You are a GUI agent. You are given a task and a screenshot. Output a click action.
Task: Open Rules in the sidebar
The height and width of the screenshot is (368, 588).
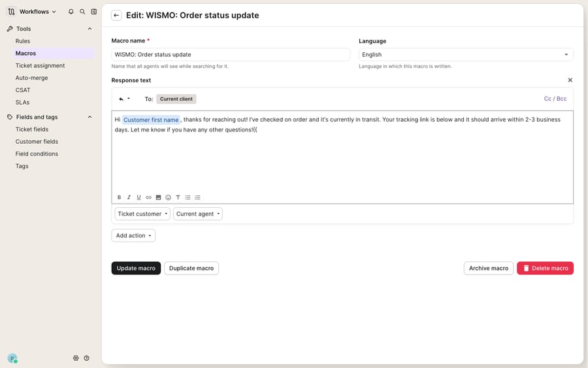(x=23, y=41)
